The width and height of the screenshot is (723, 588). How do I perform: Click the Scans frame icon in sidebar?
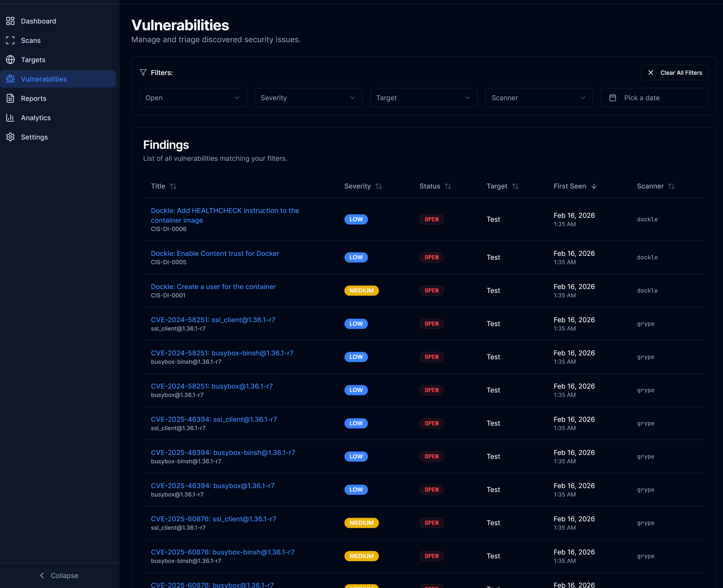pos(10,40)
